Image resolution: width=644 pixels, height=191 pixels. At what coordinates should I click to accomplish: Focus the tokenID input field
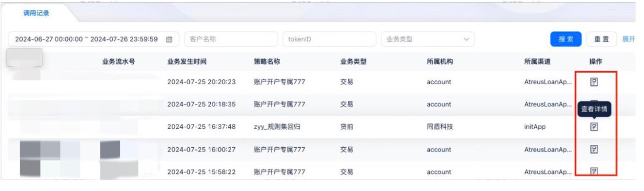(329, 39)
